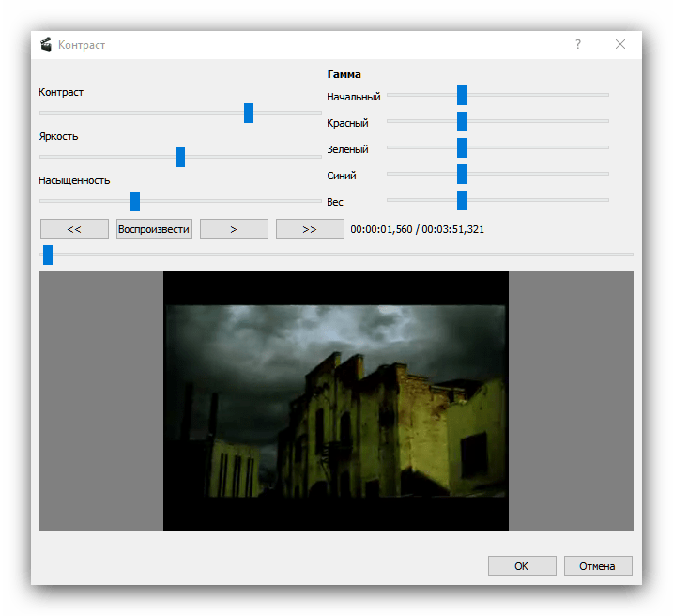
Task: Click the Яркость slider handle
Action: [180, 157]
